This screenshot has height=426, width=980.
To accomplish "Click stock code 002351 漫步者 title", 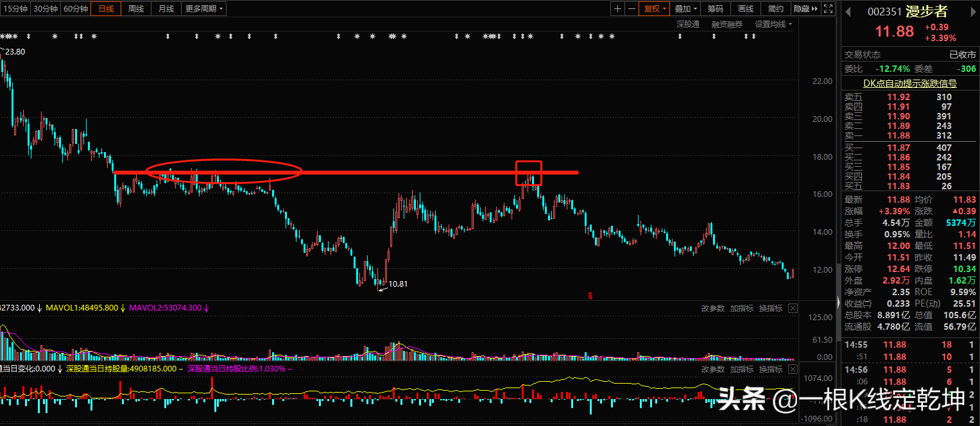I will (x=907, y=12).
